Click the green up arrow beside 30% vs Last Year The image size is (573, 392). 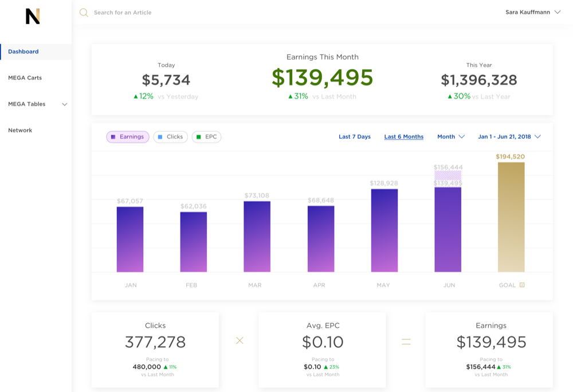pyautogui.click(x=450, y=97)
